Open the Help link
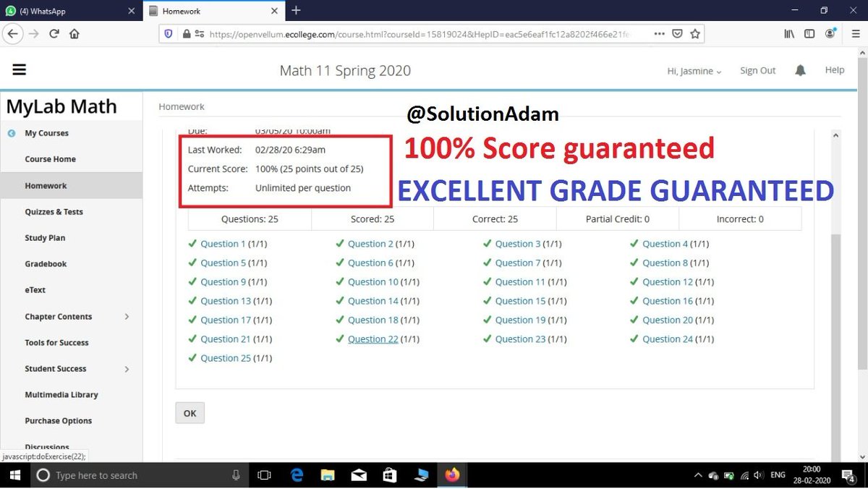Viewport: 868px width, 489px height. [x=835, y=70]
